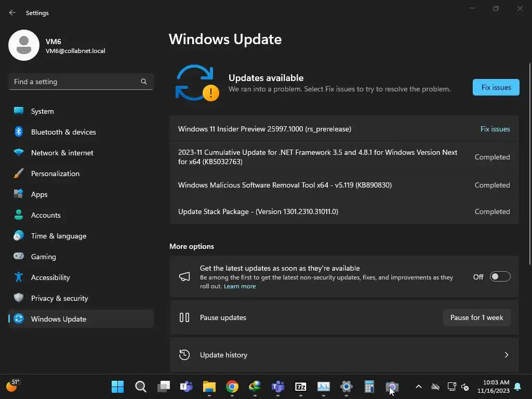This screenshot has height=399, width=532.
Task: Open Bluetooth & devices settings
Action: click(81, 132)
